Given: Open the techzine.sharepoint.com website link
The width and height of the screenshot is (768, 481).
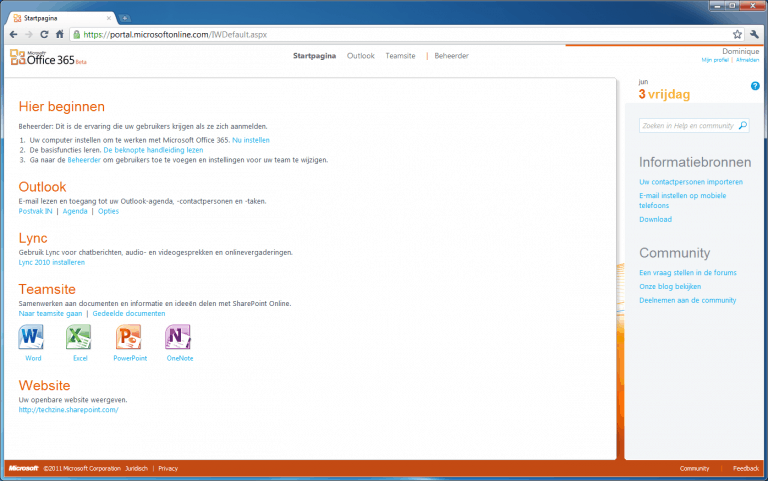Looking at the screenshot, I should coord(69,409).
